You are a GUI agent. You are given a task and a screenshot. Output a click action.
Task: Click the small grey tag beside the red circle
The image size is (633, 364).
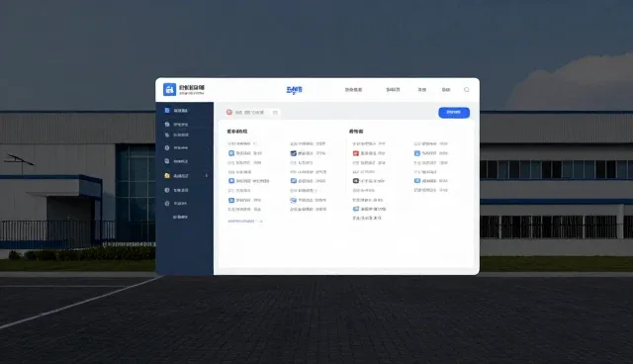pos(275,112)
